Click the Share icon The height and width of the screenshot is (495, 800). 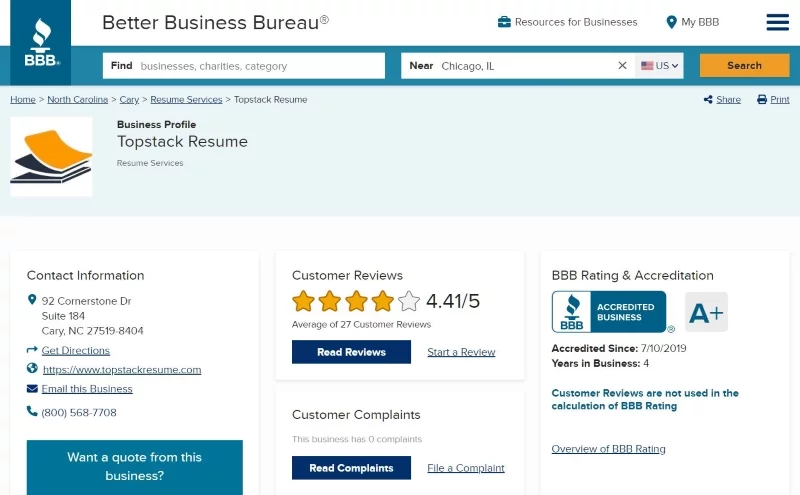(x=708, y=100)
